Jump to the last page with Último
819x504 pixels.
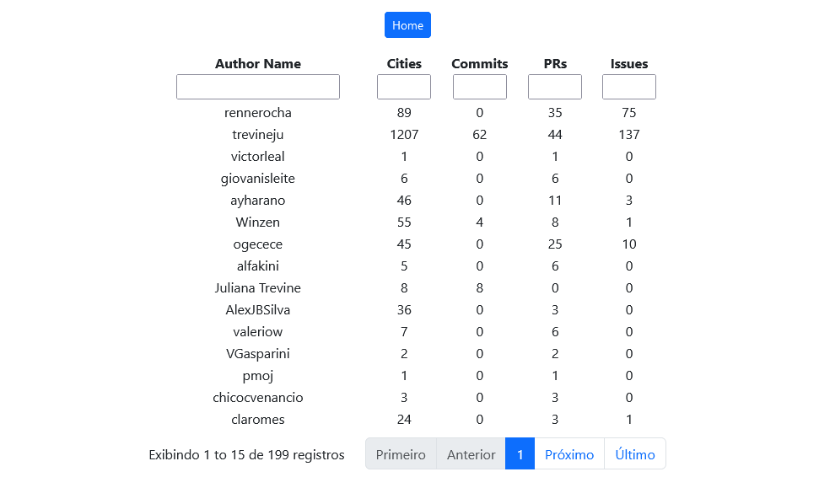(634, 453)
